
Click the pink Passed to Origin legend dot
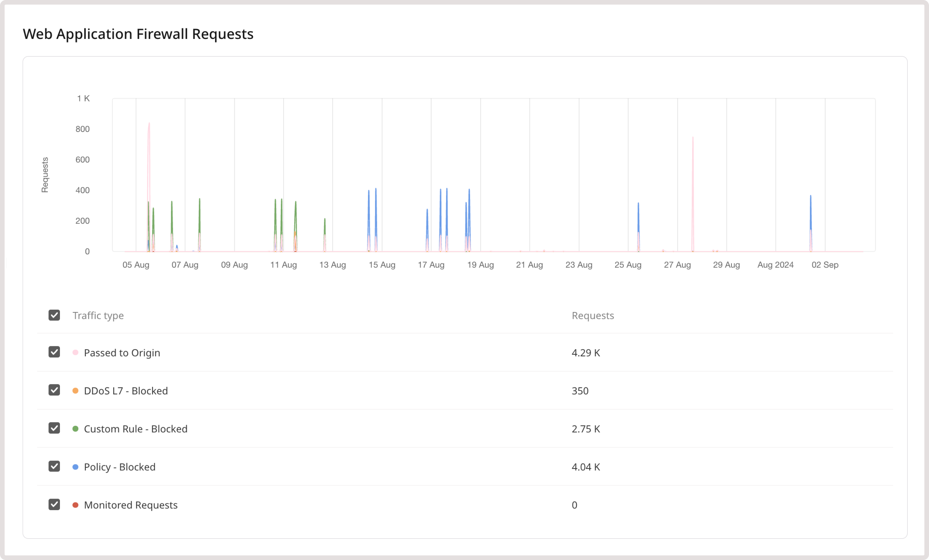pyautogui.click(x=75, y=352)
